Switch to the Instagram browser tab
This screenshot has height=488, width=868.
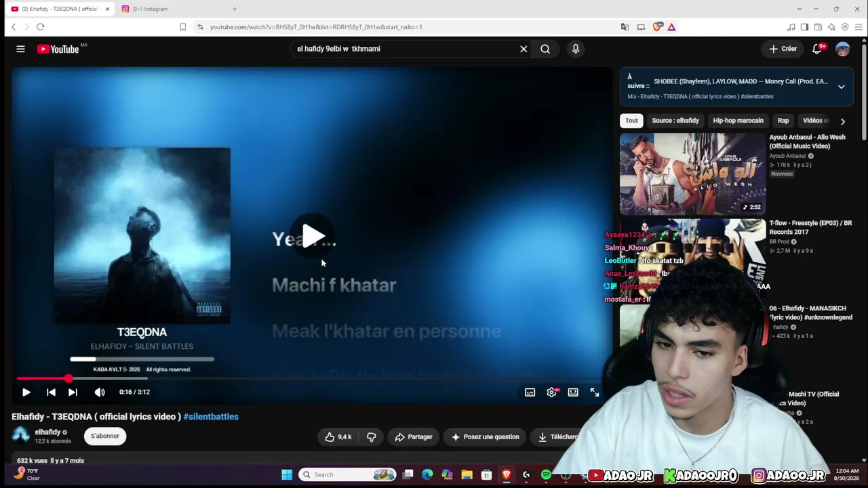[170, 9]
